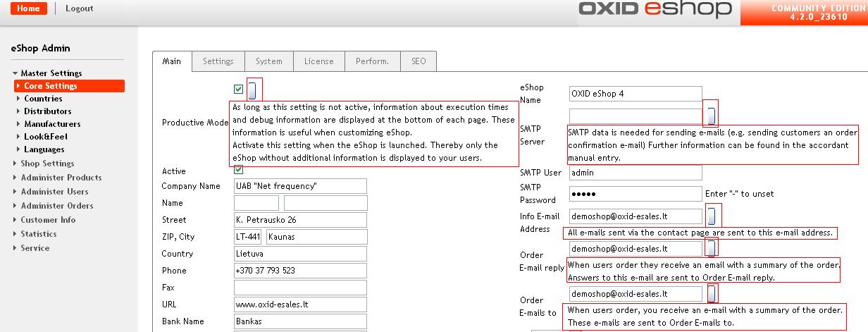Open the License tab
This screenshot has height=332, width=868.
(x=318, y=61)
